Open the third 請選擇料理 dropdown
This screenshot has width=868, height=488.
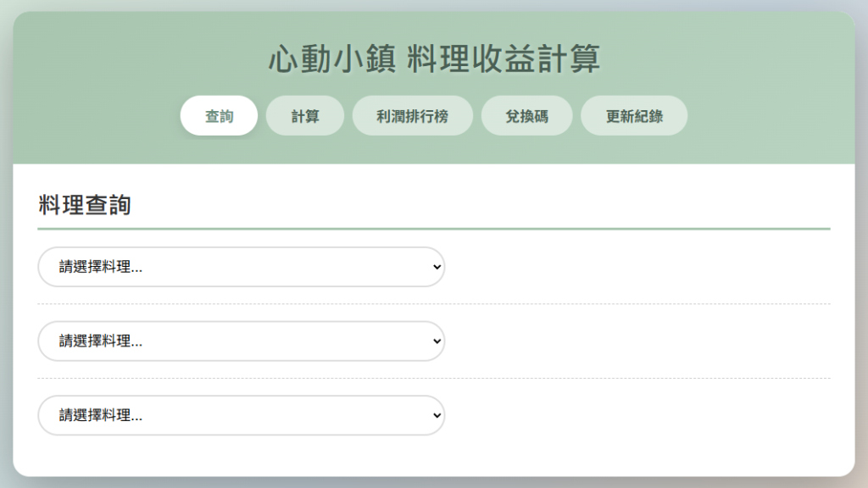240,415
